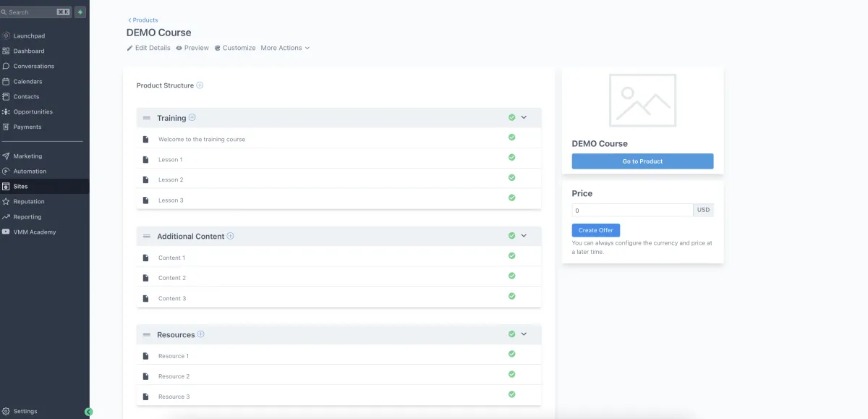
Task: Toggle published check for Welcome to the training course
Action: click(x=511, y=137)
